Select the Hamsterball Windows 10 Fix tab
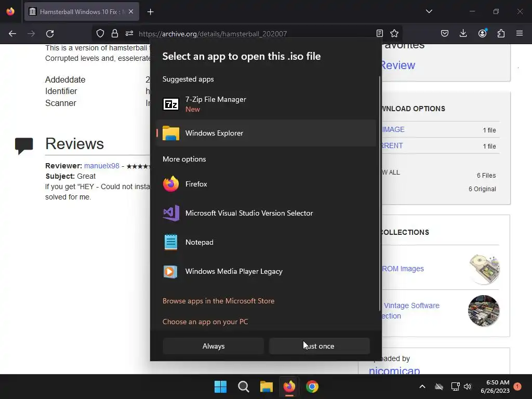This screenshot has width=532, height=399. (82, 11)
